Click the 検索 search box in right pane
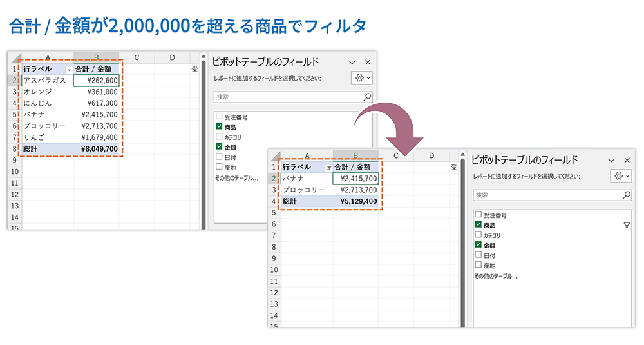The width and height of the screenshot is (644, 345). [x=546, y=195]
